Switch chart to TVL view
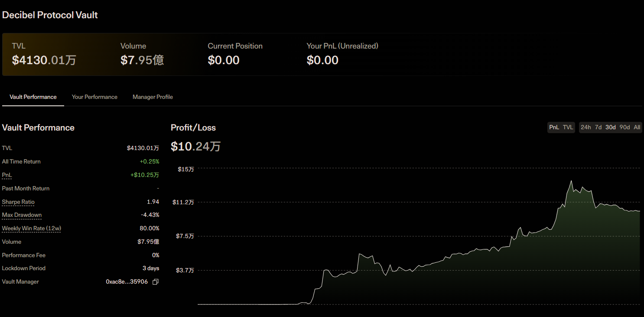Viewport: 644px width, 317px height. [x=568, y=127]
